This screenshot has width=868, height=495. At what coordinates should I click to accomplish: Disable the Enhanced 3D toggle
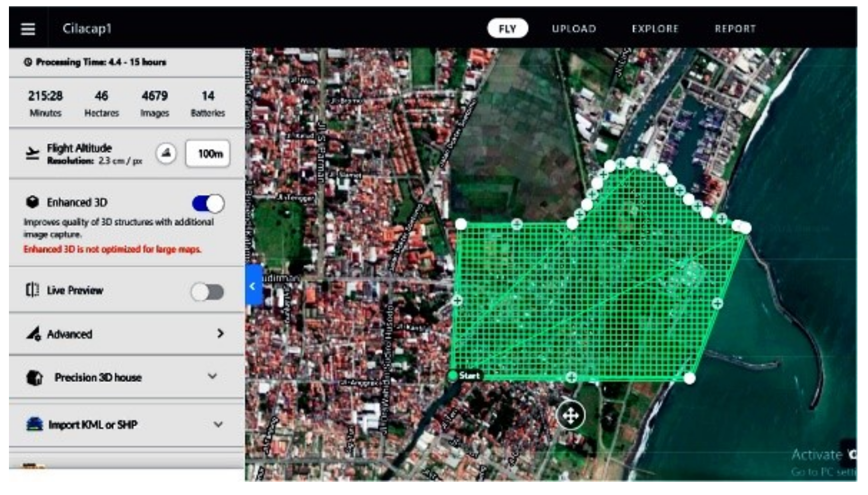tap(208, 204)
